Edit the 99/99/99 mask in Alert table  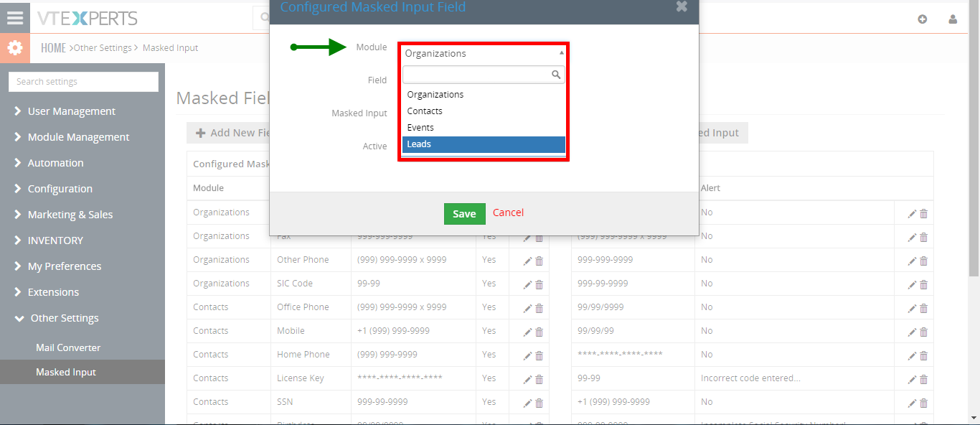(912, 332)
